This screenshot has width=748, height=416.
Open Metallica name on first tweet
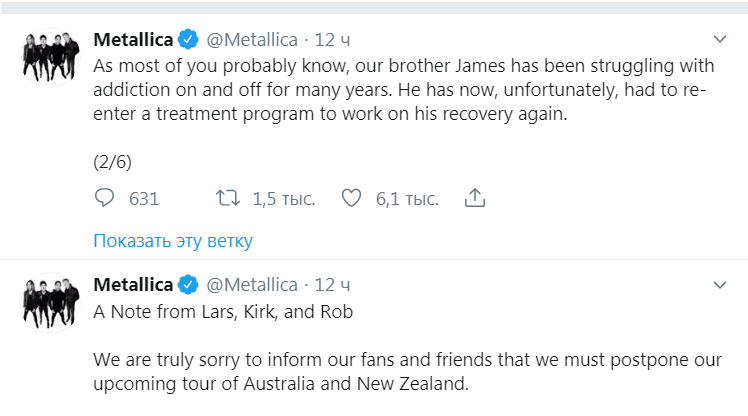[x=133, y=40]
